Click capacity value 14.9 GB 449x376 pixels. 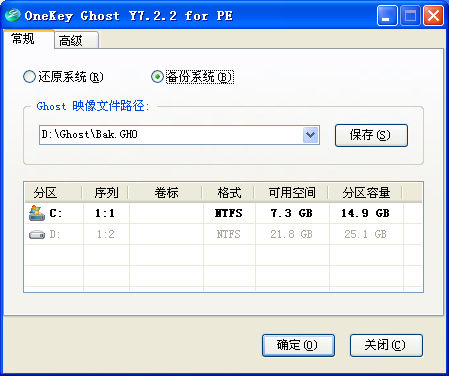point(365,213)
